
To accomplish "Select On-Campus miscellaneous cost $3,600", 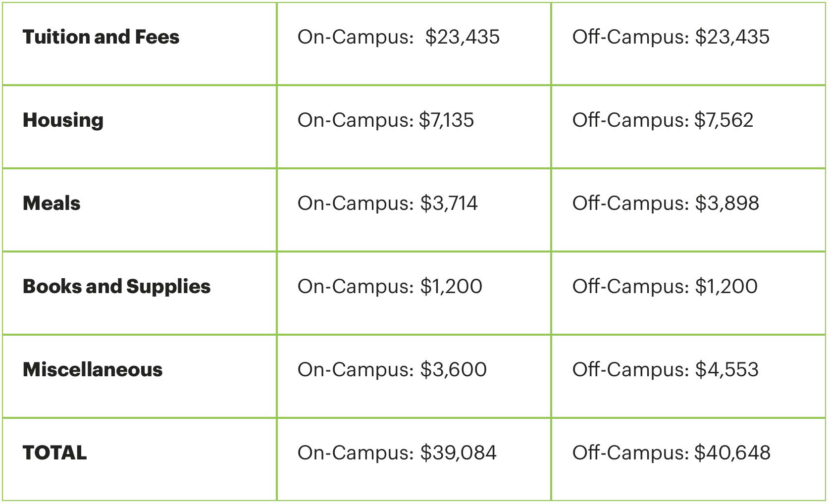I will tap(392, 370).
